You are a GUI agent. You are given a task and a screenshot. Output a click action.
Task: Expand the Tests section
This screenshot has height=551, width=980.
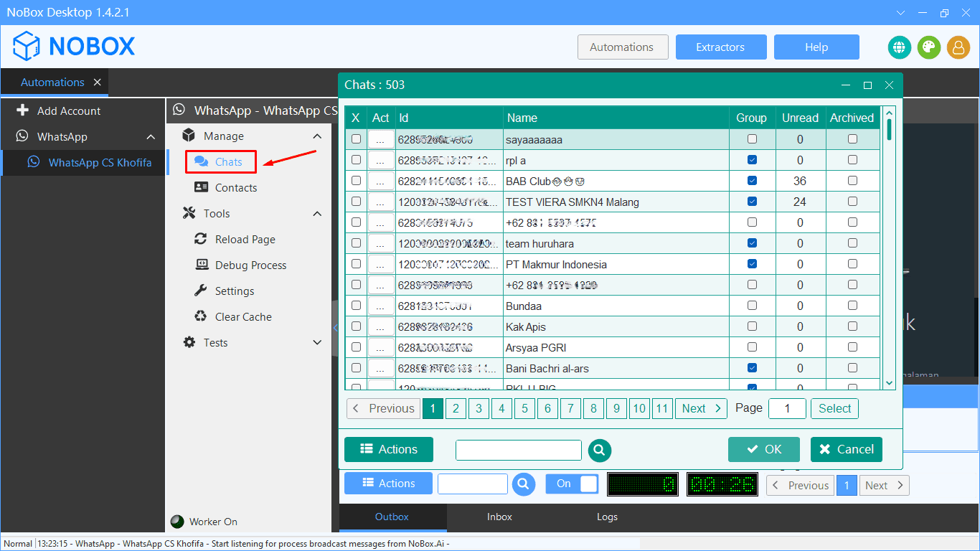click(317, 342)
